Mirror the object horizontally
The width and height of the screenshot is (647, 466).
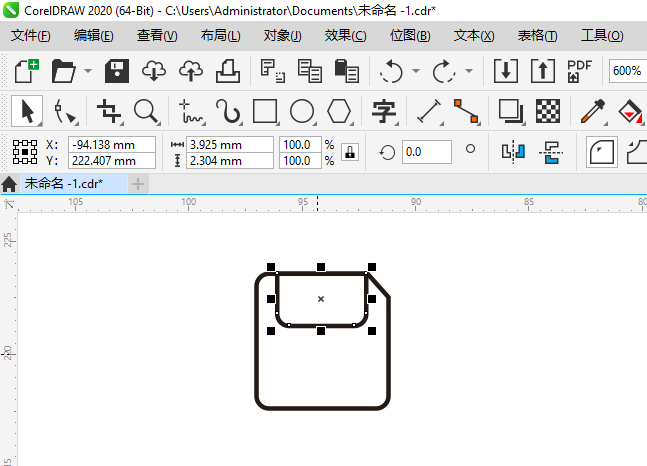513,152
